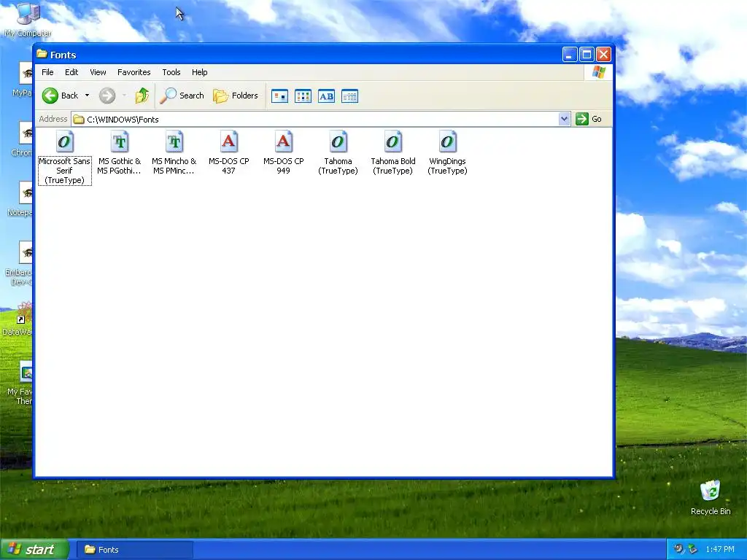Image resolution: width=747 pixels, height=560 pixels.
Task: Expand the Address bar dropdown
Action: (x=564, y=119)
